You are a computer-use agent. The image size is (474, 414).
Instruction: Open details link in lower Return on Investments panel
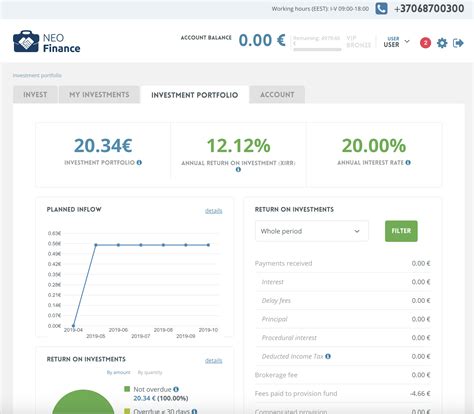coord(214,360)
